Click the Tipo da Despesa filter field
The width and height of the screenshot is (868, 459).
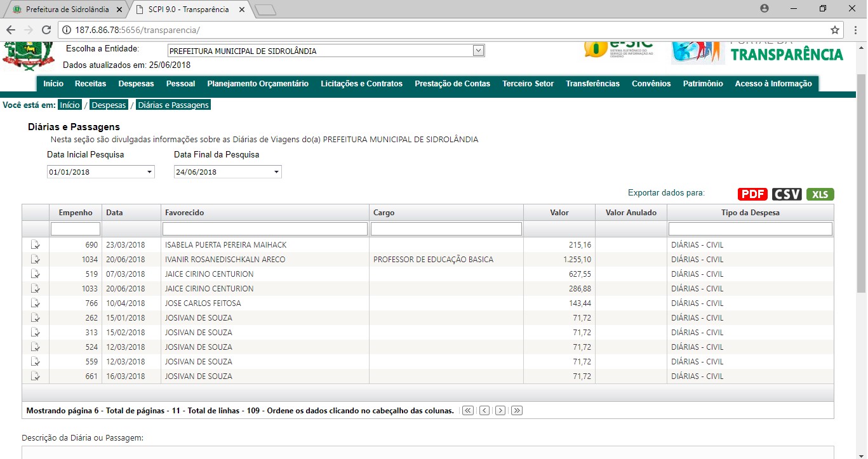750,229
